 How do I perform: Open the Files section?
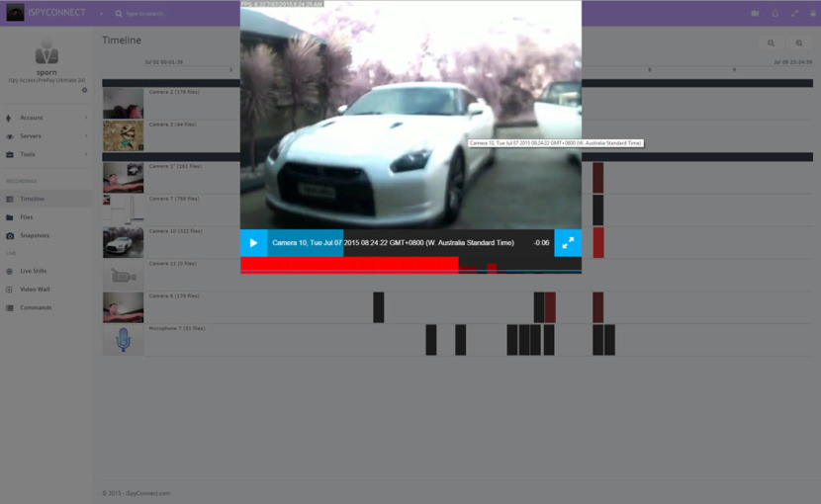(27, 217)
